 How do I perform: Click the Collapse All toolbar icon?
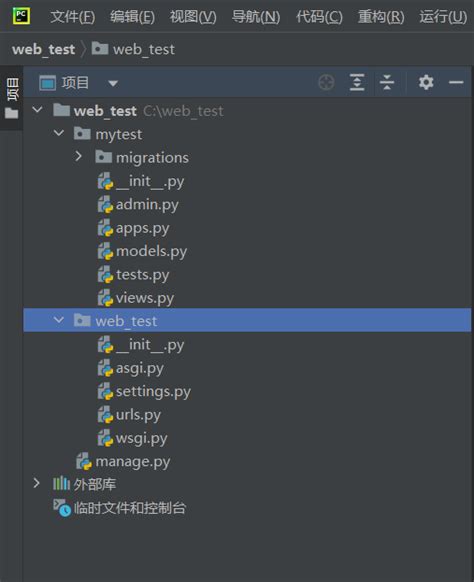[x=387, y=82]
